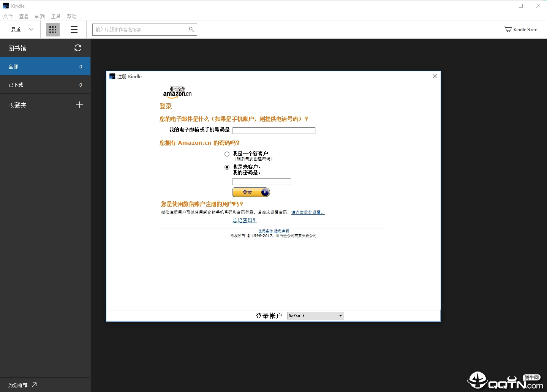Click the 图书馆 heading

point(17,48)
